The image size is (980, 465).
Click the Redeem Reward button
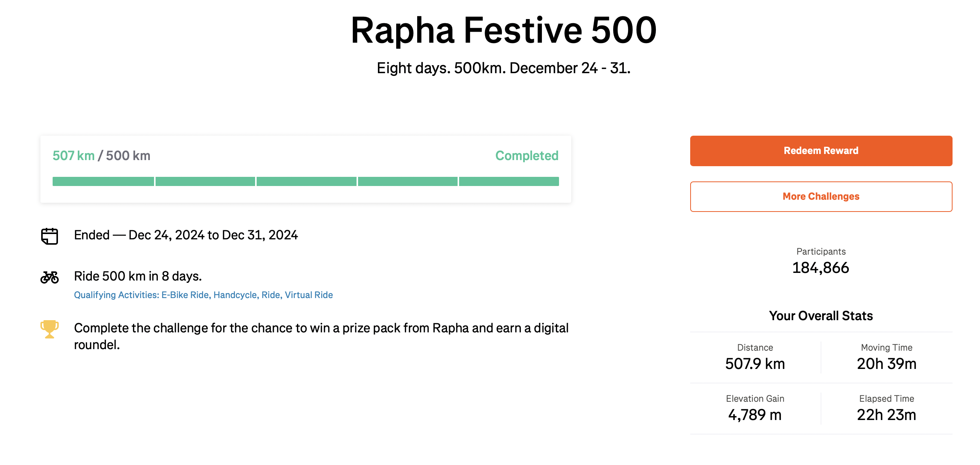click(x=821, y=151)
